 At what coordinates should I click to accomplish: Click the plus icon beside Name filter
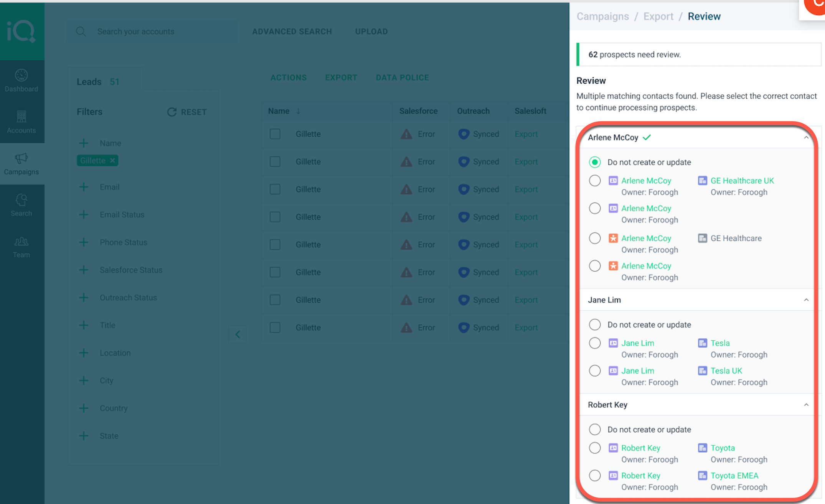click(84, 143)
